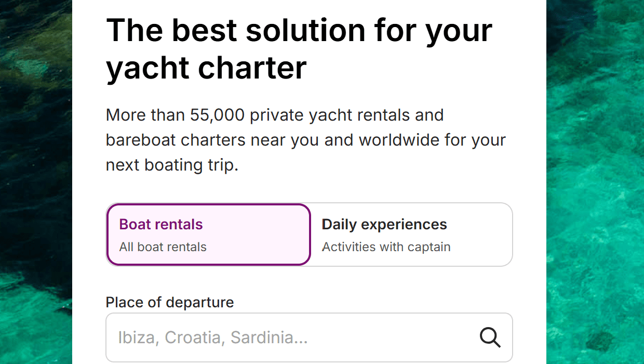This screenshot has width=644, height=364.
Task: Click the magnifying glass search icon
Action: (x=490, y=337)
